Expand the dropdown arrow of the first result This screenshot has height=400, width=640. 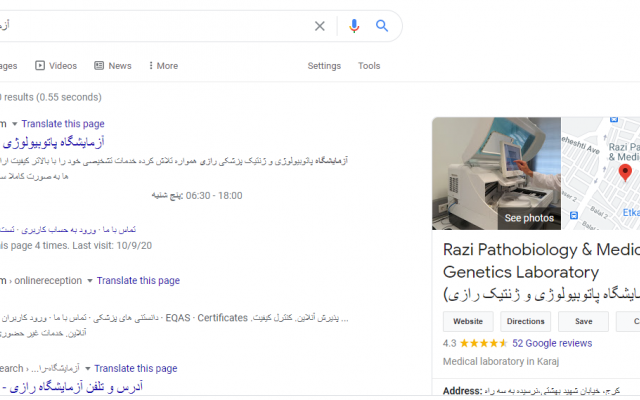tap(14, 124)
